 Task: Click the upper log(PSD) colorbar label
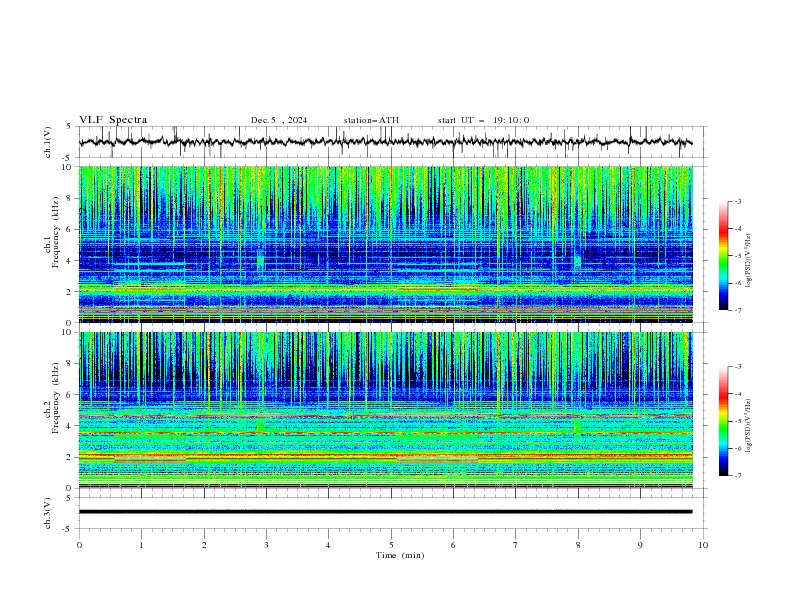[x=749, y=261]
